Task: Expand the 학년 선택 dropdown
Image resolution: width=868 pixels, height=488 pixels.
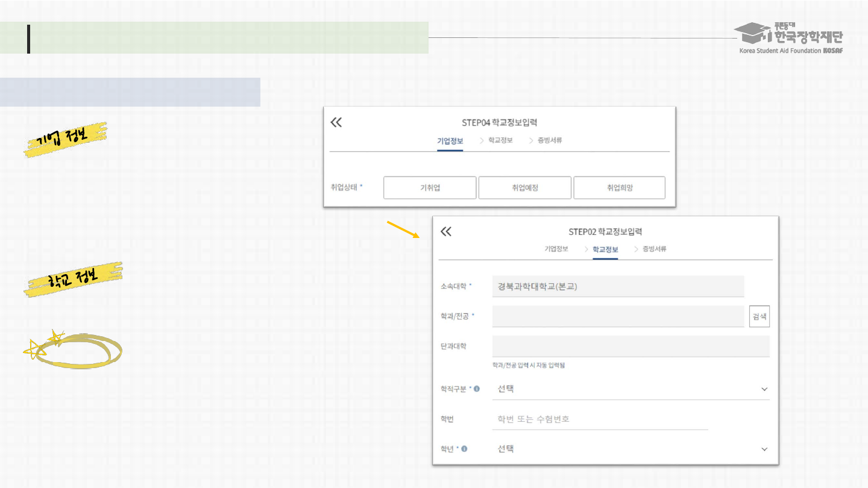Action: (x=631, y=449)
